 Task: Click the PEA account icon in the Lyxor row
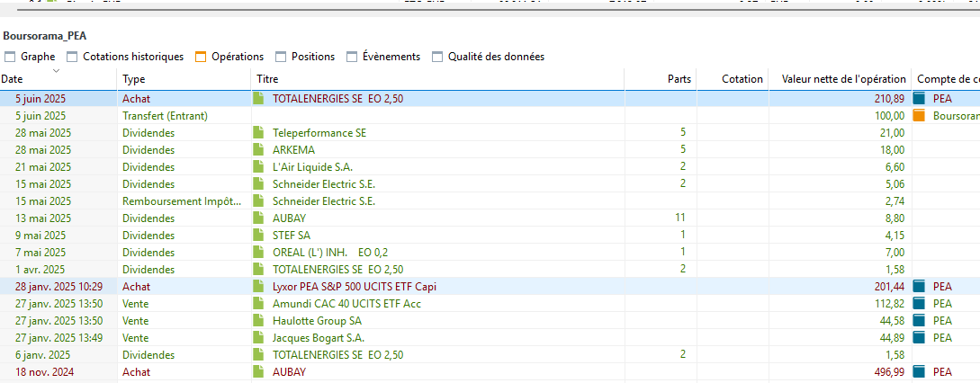[x=919, y=287]
